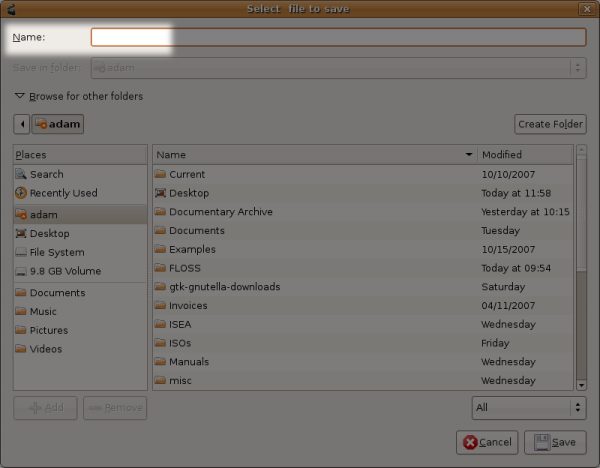Click the back arrow path button

[x=21, y=124]
